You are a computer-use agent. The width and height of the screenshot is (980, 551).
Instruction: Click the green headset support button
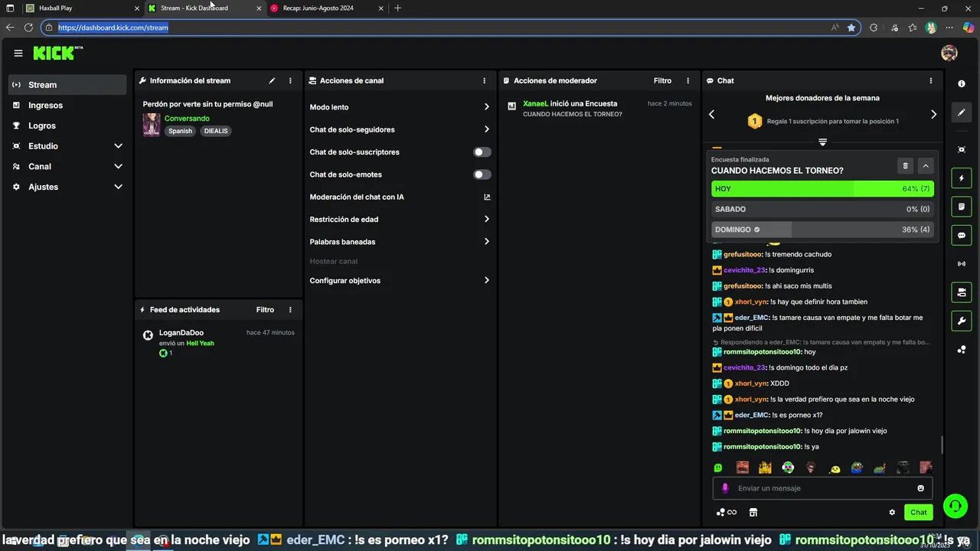point(955,505)
